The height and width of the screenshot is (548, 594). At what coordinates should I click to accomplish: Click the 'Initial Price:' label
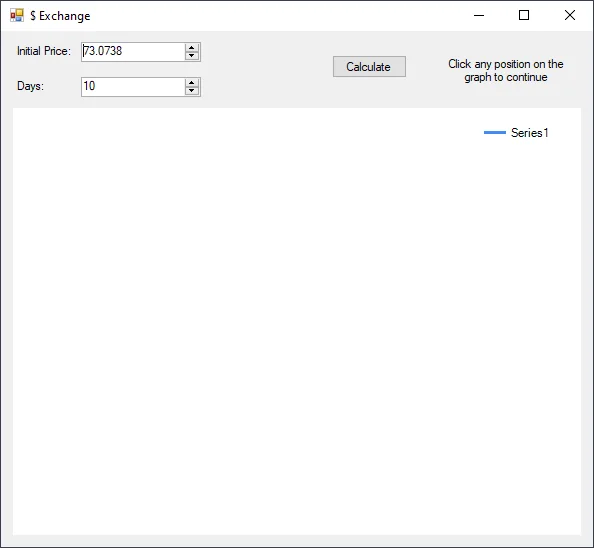44,51
